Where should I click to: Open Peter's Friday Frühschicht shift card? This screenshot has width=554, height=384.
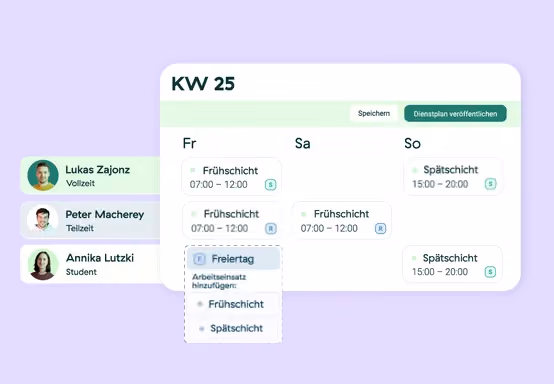click(232, 220)
